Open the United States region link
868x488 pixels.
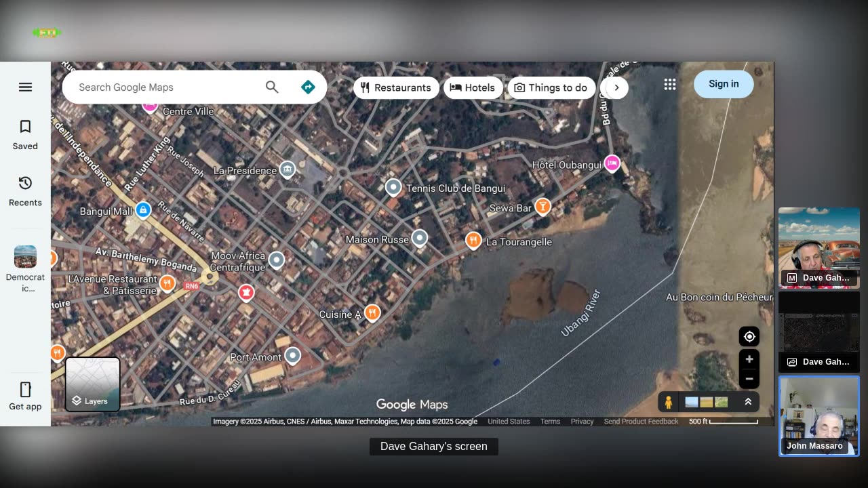point(509,422)
